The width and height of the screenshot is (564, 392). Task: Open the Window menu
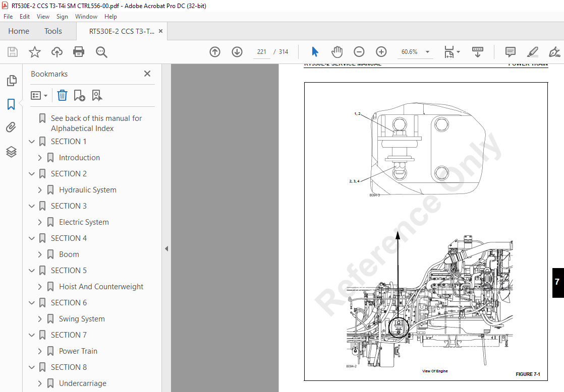86,17
